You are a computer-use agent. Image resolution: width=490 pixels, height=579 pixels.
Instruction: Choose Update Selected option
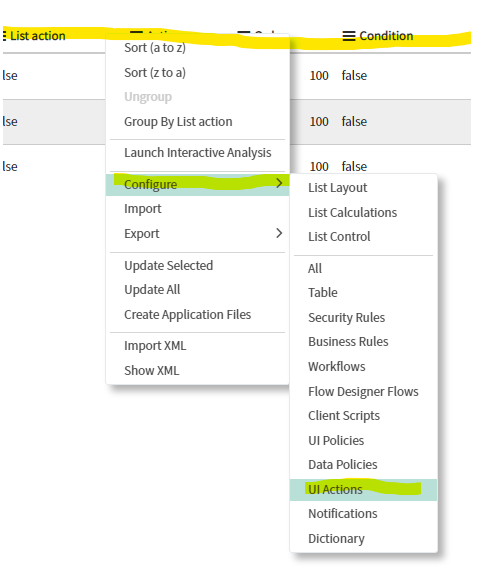[168, 265]
